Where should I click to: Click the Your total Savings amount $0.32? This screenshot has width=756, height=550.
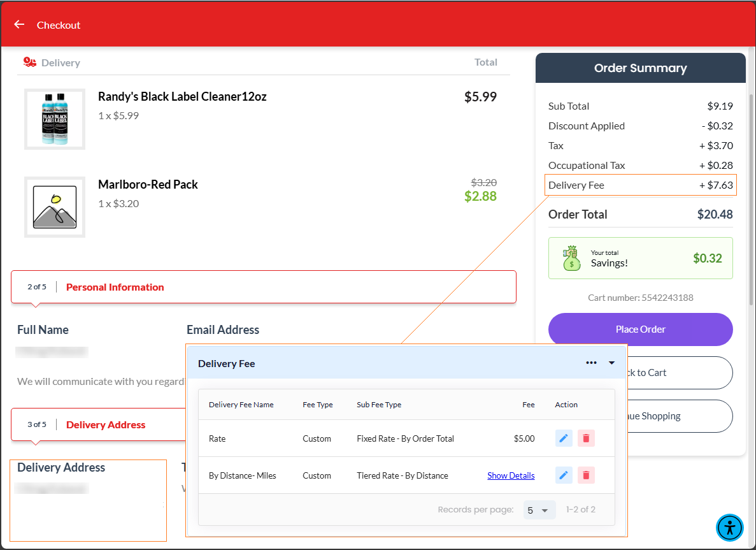tap(708, 258)
